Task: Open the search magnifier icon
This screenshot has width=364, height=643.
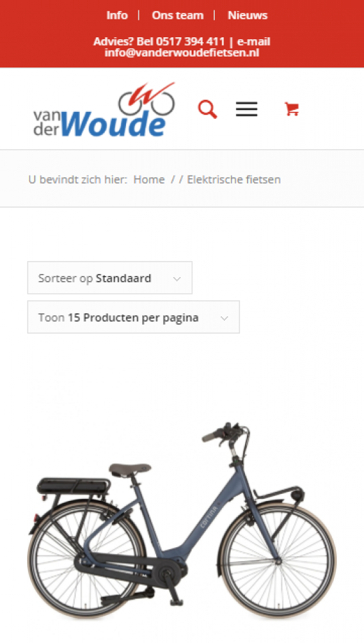Action: pos(207,109)
